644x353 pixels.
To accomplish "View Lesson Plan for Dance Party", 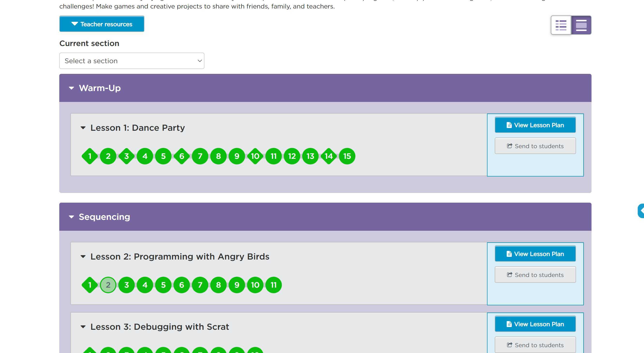I will [x=535, y=125].
